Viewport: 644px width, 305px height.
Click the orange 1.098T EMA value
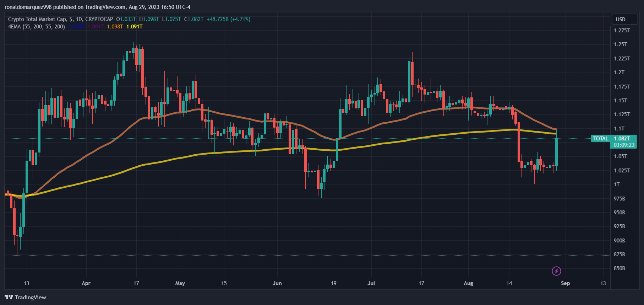(x=115, y=27)
